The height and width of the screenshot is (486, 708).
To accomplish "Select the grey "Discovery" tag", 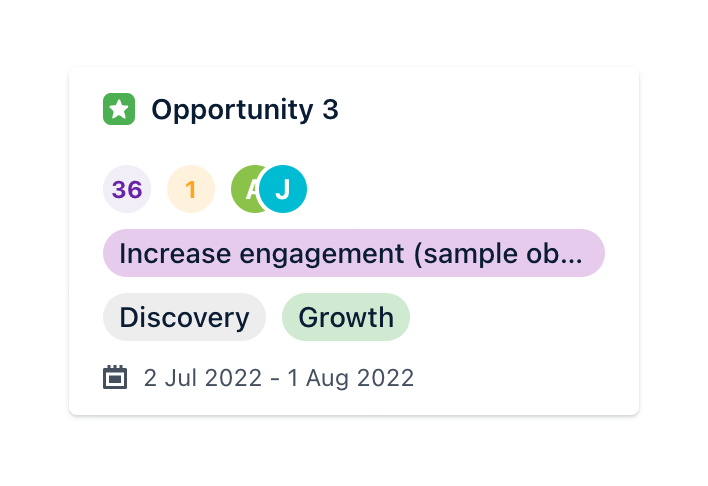I will coord(184,317).
